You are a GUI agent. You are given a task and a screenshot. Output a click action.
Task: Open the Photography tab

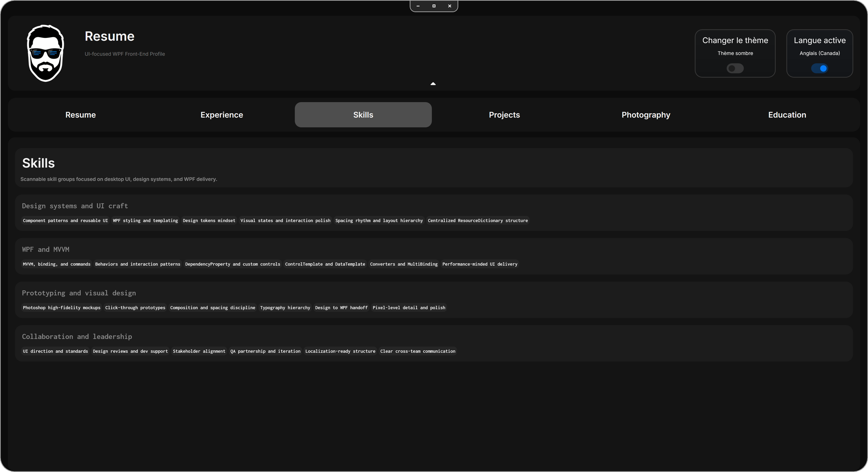646,115
